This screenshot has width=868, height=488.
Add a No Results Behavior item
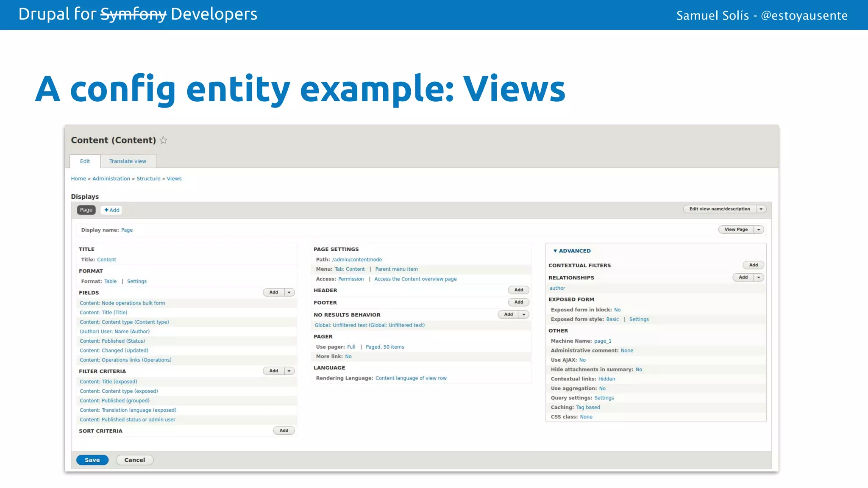(x=509, y=315)
